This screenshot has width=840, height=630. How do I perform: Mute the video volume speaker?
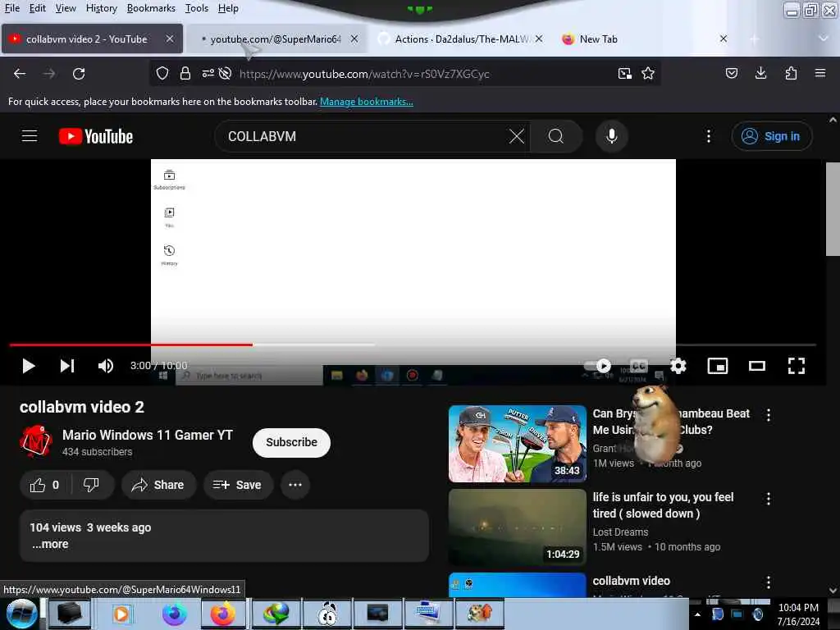click(x=106, y=366)
